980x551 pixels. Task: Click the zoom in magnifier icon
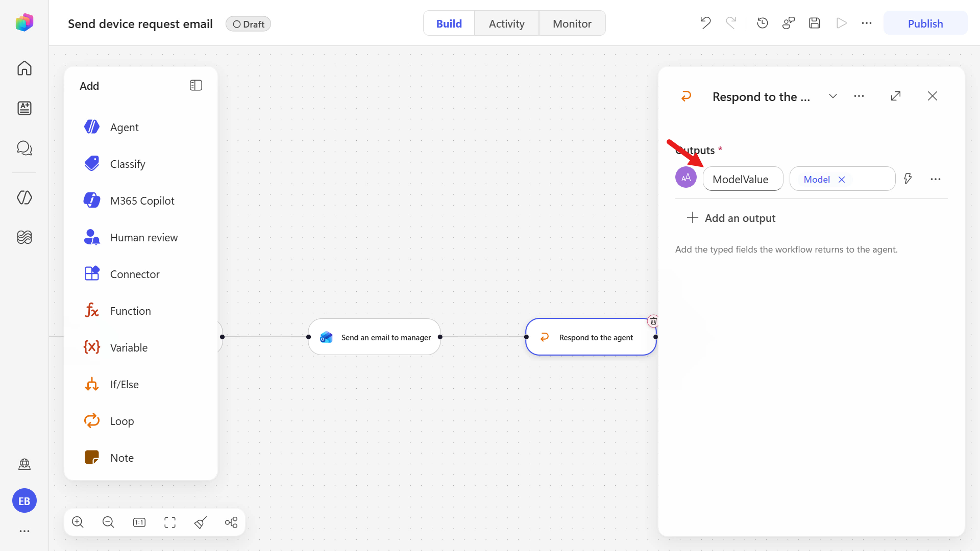click(x=78, y=522)
